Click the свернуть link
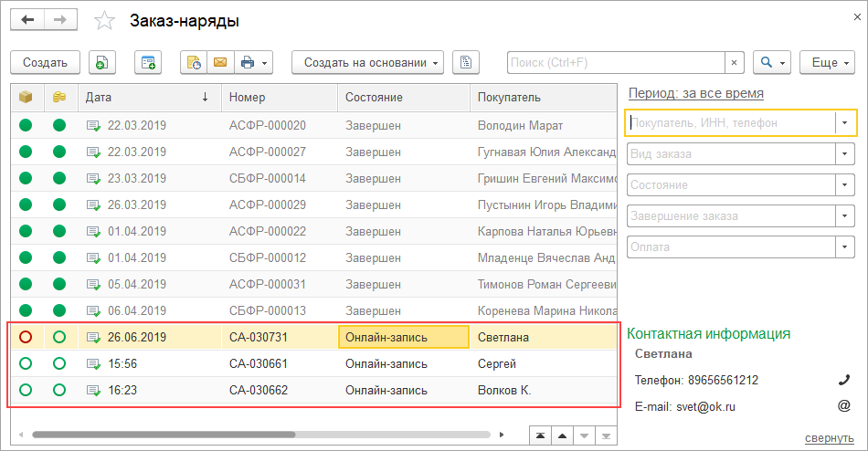 click(829, 438)
